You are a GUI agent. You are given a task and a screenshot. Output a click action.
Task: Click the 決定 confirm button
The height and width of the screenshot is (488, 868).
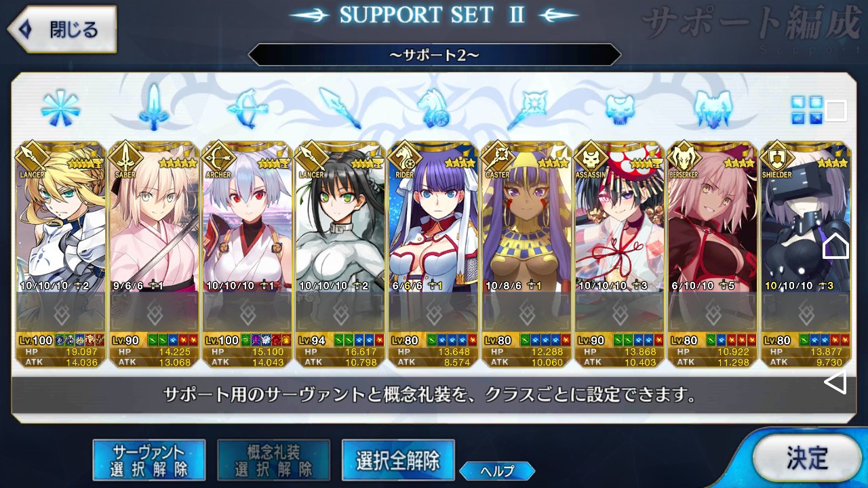pos(806,458)
